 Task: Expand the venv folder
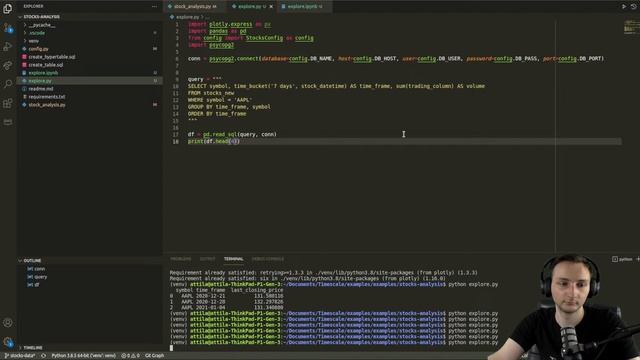tap(89, 41)
